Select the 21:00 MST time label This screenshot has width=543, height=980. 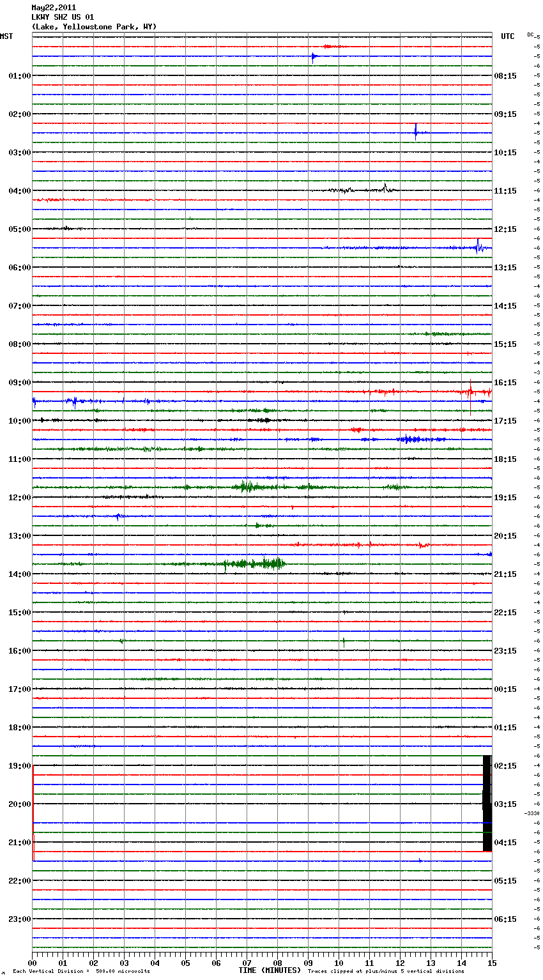(x=19, y=842)
